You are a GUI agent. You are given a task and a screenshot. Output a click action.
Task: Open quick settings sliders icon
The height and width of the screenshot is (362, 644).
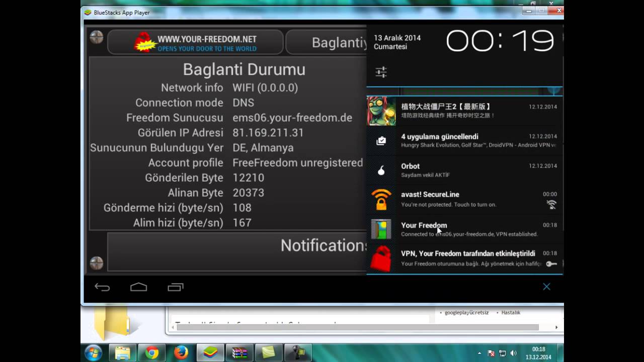[381, 72]
